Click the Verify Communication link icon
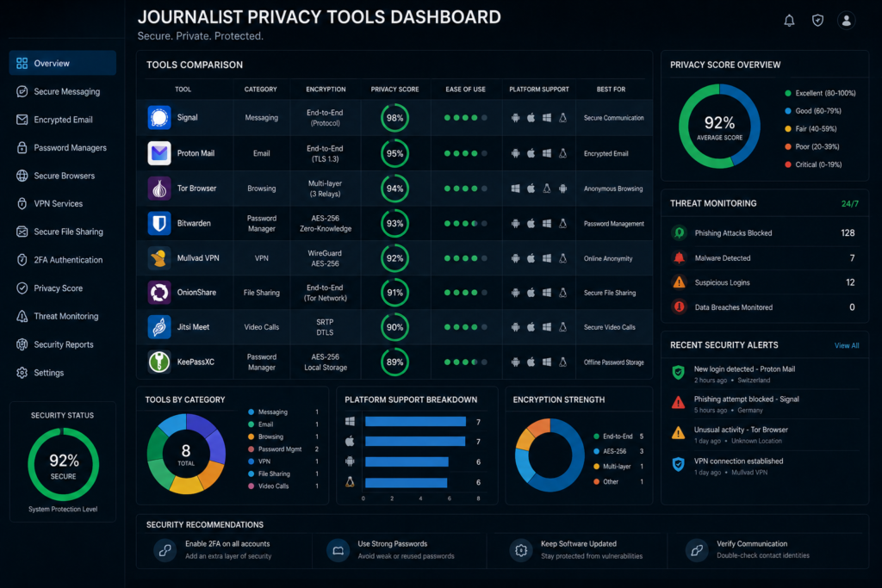Image resolution: width=882 pixels, height=588 pixels. (697, 550)
